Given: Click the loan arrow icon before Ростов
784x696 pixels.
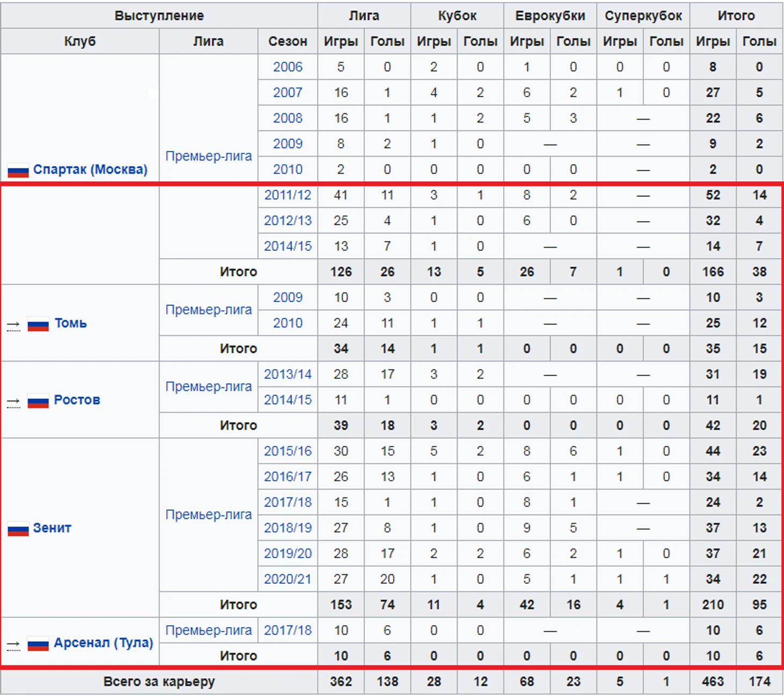Looking at the screenshot, I should pyautogui.click(x=13, y=402).
